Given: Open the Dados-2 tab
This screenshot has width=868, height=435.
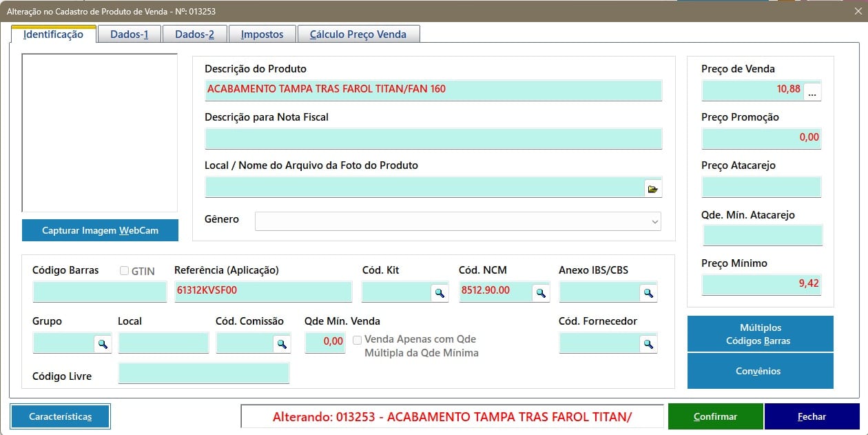Looking at the screenshot, I should [194, 34].
